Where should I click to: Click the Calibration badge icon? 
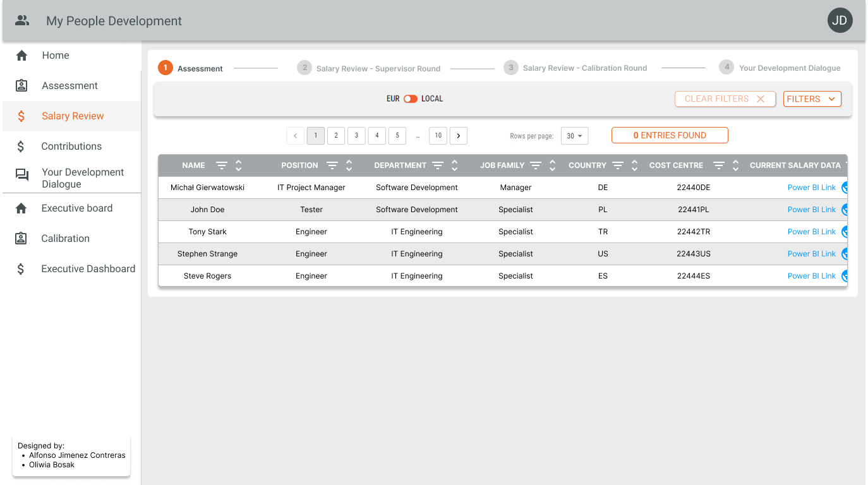tap(21, 239)
